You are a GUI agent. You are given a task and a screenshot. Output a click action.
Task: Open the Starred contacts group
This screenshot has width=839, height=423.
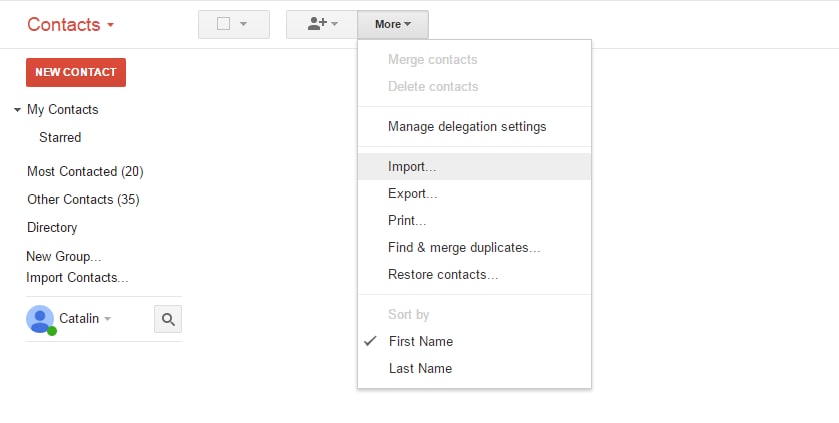pyautogui.click(x=60, y=137)
